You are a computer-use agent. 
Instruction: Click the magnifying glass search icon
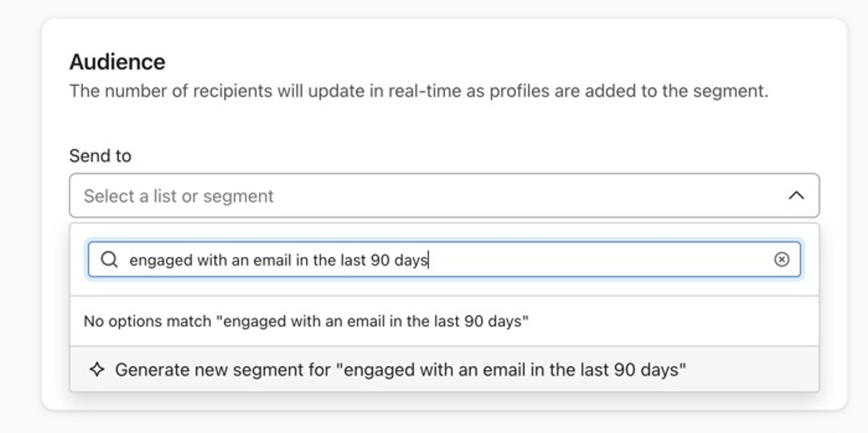tap(109, 259)
